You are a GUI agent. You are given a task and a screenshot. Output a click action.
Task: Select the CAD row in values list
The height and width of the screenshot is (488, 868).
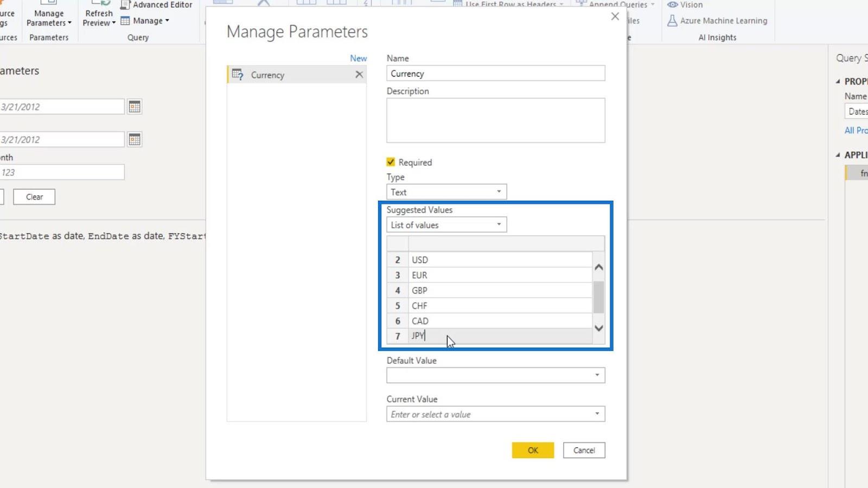point(500,320)
